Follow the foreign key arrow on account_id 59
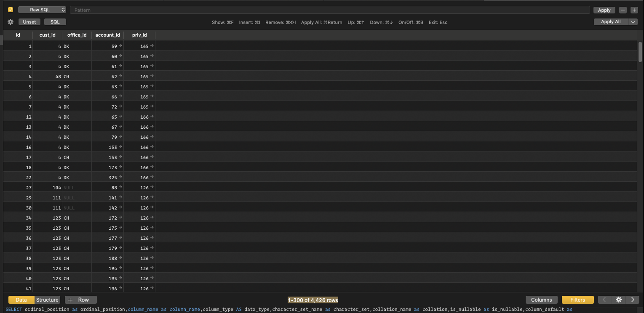644x313 pixels. pos(120,45)
